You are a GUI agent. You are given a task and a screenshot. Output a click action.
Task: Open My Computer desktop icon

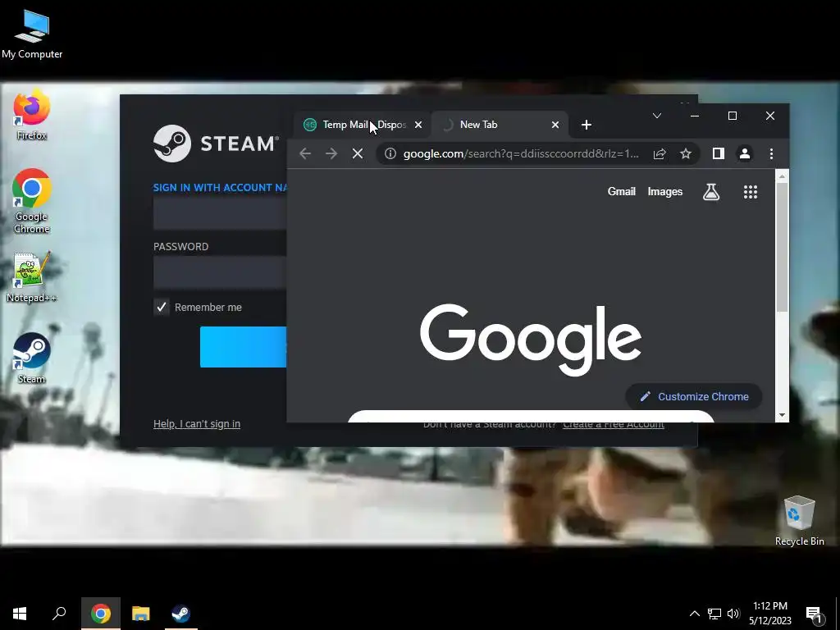pos(32,34)
